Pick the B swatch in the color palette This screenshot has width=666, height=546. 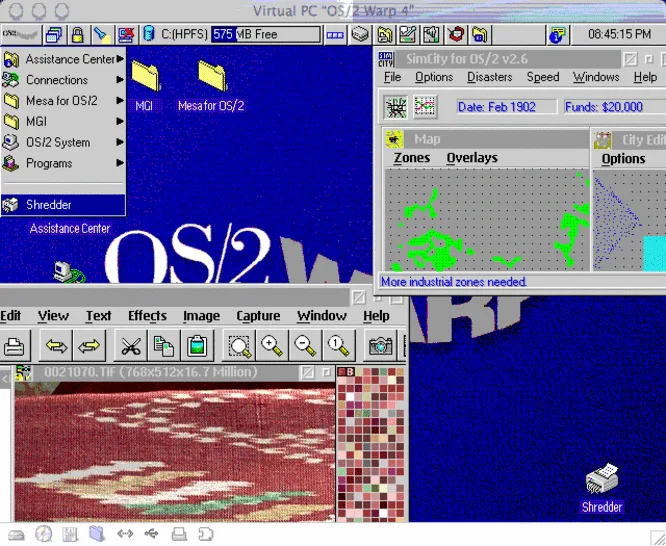point(350,372)
